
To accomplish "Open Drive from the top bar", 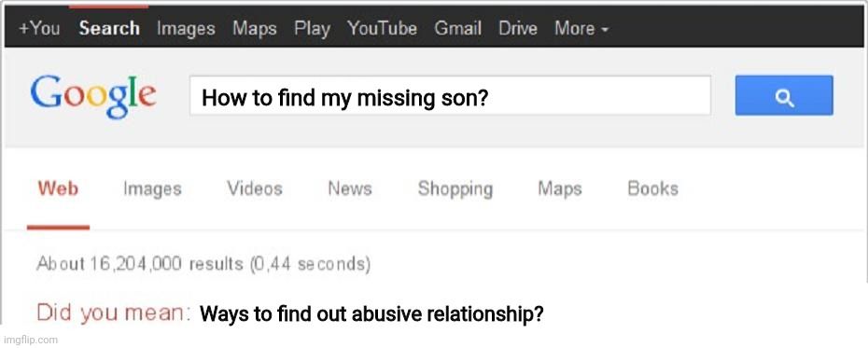I will (x=518, y=28).
